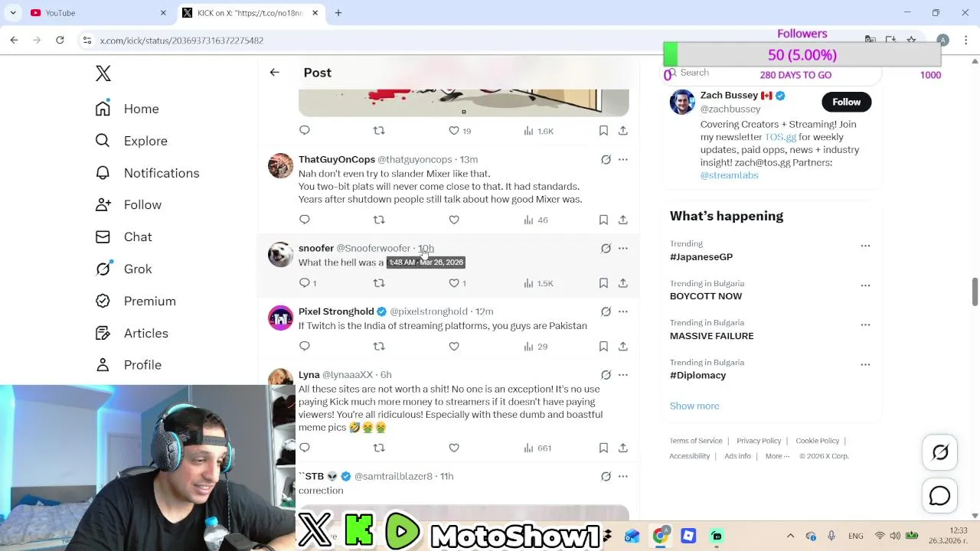This screenshot has height=551, width=980.
Task: Share snoofer's reply
Action: [x=623, y=283]
